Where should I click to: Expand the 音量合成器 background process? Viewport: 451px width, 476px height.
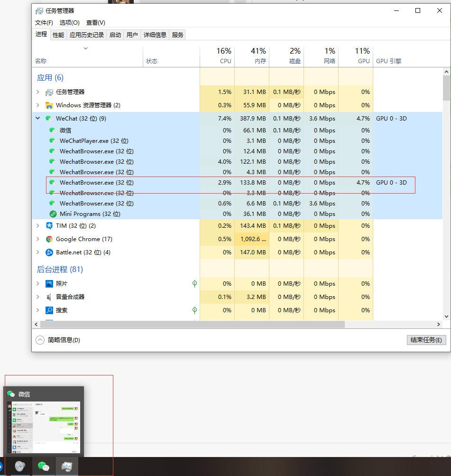coord(37,297)
